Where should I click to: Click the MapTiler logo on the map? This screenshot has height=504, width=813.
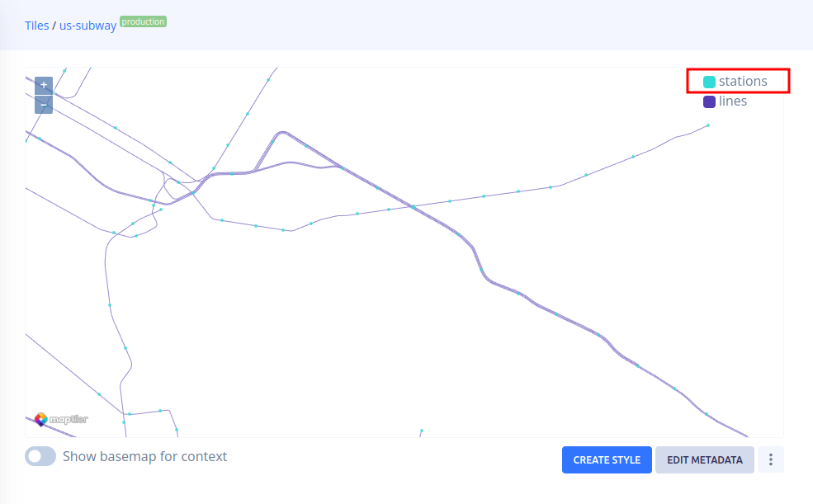tap(61, 419)
